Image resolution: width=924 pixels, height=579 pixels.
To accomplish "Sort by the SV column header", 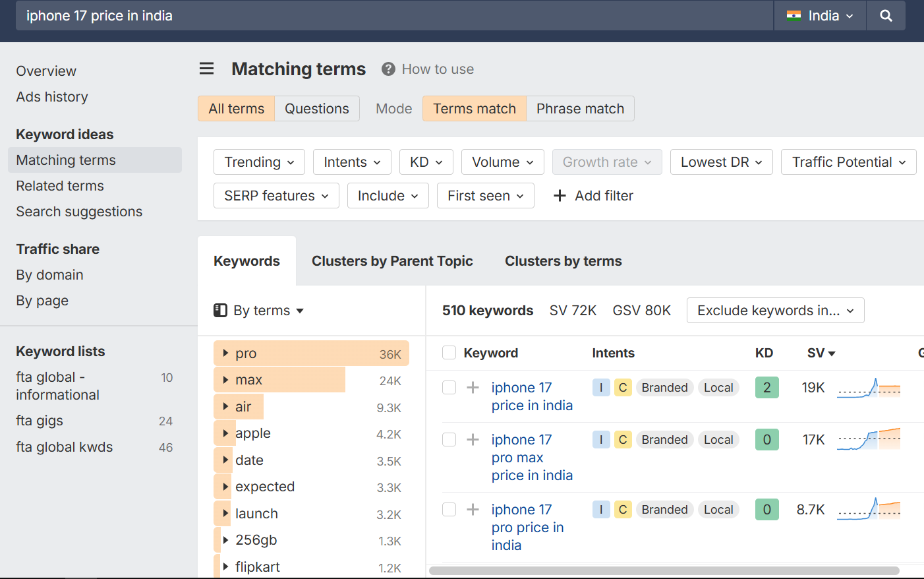I will pos(821,353).
